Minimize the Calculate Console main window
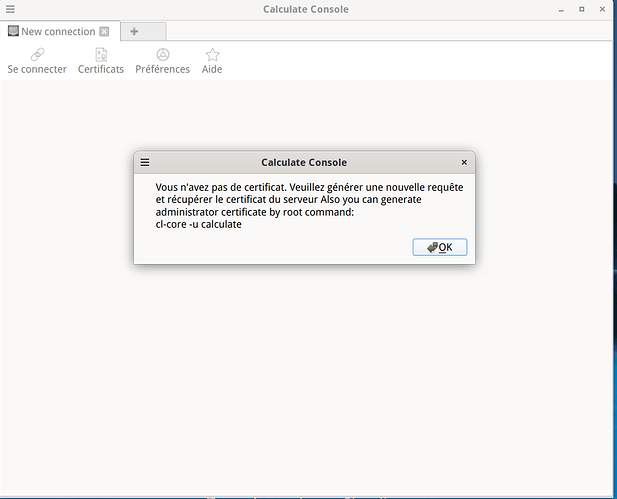617x499 pixels. 561,10
